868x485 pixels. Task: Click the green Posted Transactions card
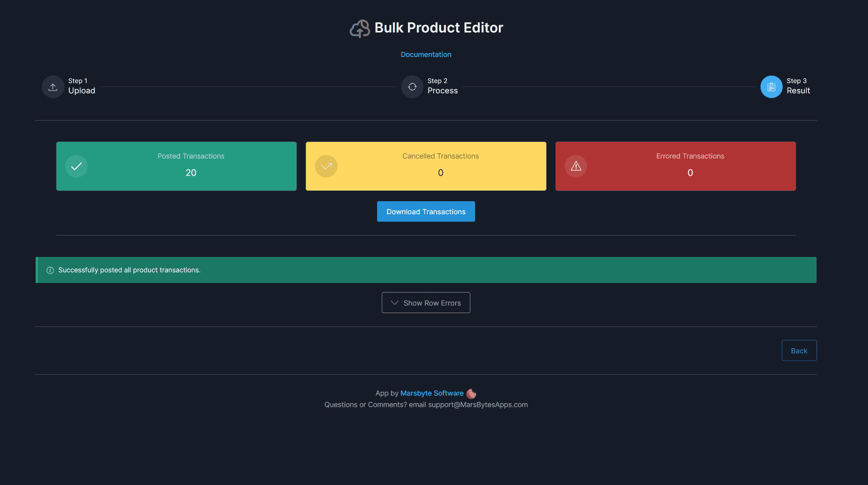176,166
